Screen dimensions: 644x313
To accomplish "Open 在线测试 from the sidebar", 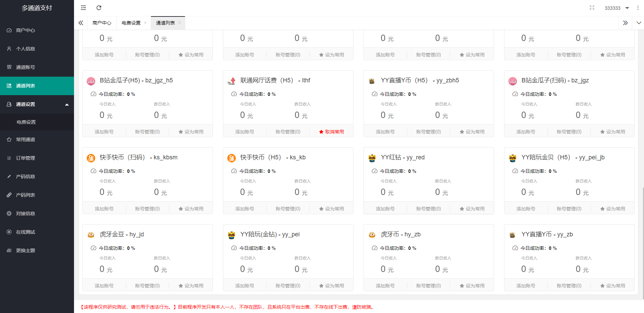I will pyautogui.click(x=25, y=232).
